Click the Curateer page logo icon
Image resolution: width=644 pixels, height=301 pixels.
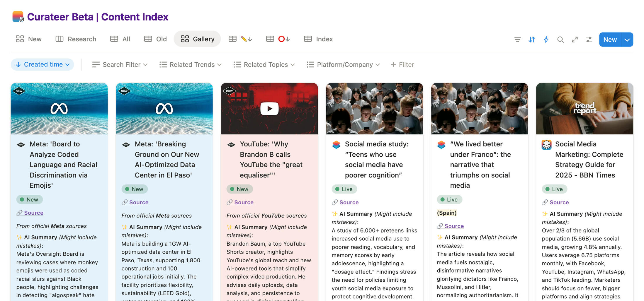[x=18, y=17]
